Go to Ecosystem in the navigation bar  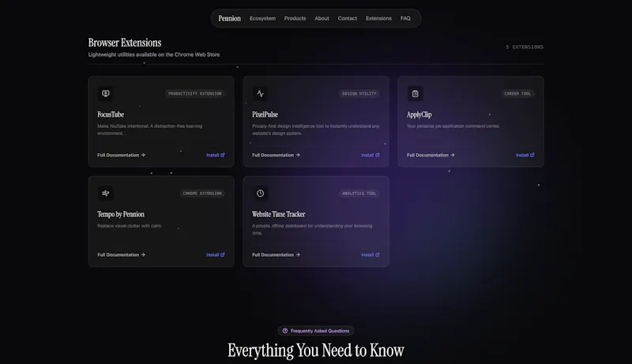[262, 18]
